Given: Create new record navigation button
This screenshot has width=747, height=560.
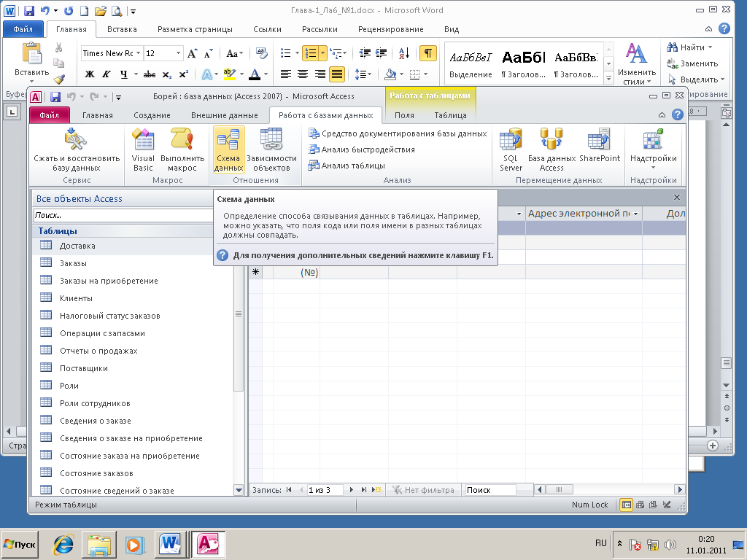Looking at the screenshot, I should 376,490.
